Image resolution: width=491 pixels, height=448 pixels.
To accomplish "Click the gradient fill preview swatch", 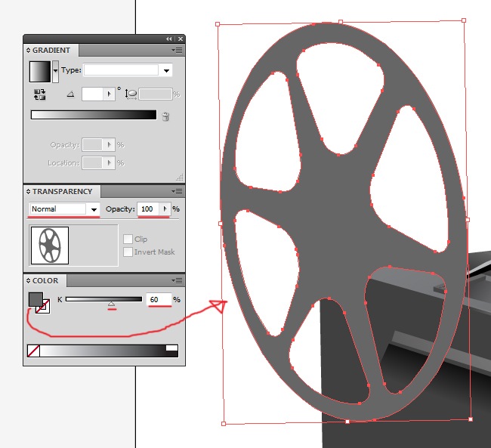I will click(40, 72).
